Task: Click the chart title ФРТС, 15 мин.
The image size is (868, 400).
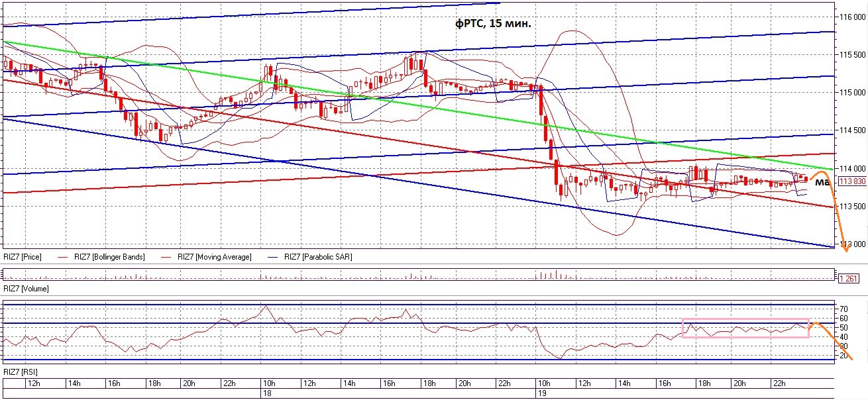Action: coord(493,24)
